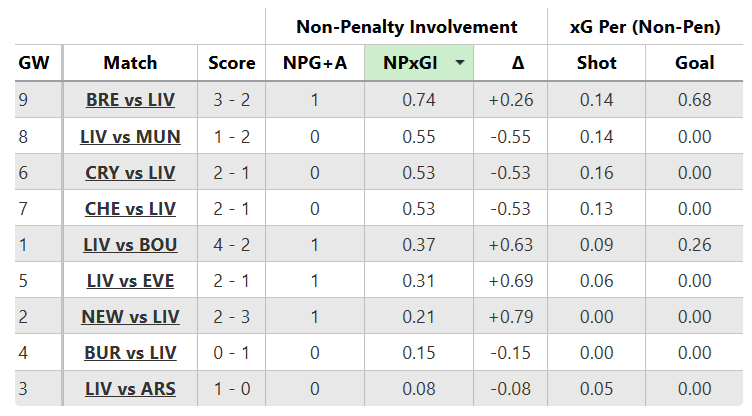This screenshot has height=416, width=752.
Task: Click the NPxGI sort dropdown arrow
Action: pyautogui.click(x=460, y=63)
